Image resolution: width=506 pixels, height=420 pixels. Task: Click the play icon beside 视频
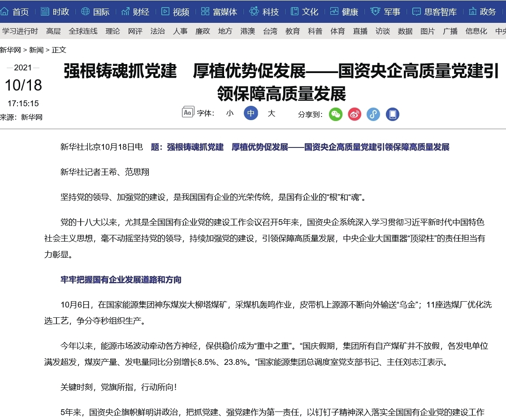coord(165,12)
